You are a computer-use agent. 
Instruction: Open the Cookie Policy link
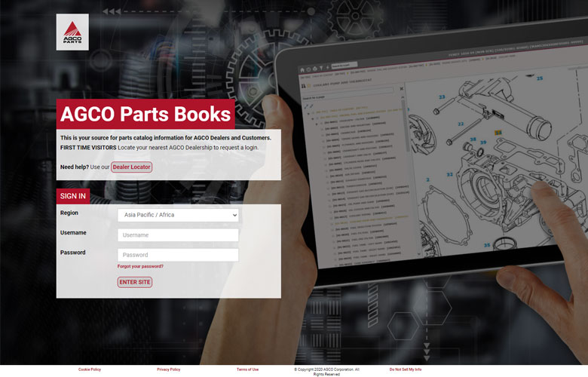click(90, 369)
